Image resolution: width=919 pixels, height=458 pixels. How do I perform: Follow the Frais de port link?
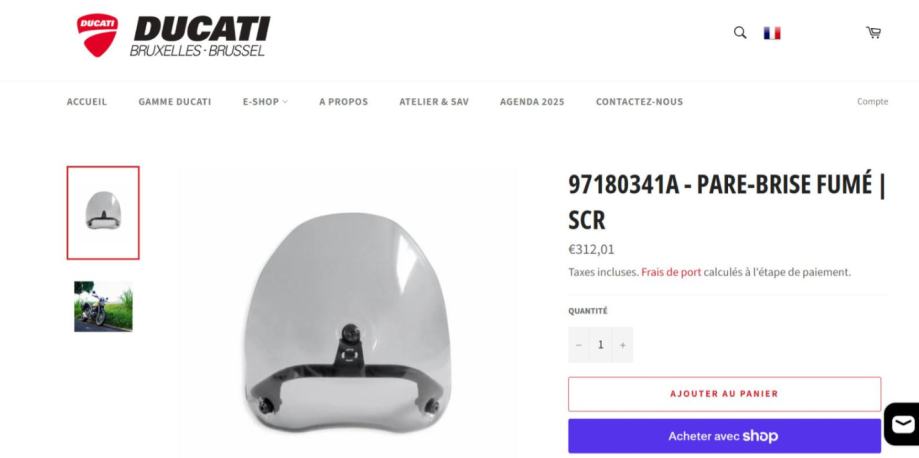[671, 272]
